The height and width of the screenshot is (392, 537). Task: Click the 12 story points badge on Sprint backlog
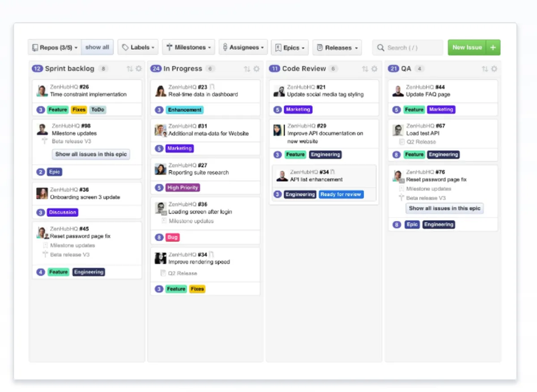37,69
